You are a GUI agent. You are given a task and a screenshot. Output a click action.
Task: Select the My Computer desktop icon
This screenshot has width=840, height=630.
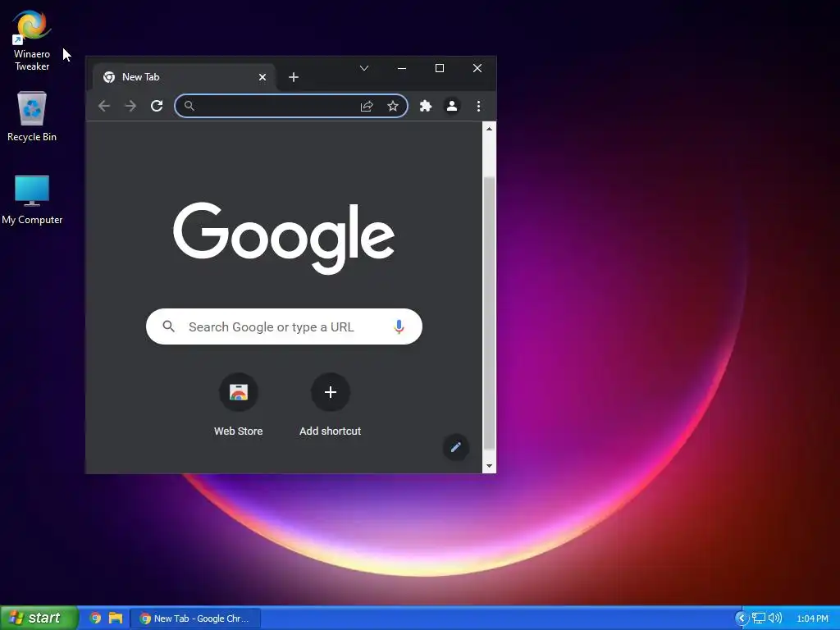pyautogui.click(x=32, y=199)
